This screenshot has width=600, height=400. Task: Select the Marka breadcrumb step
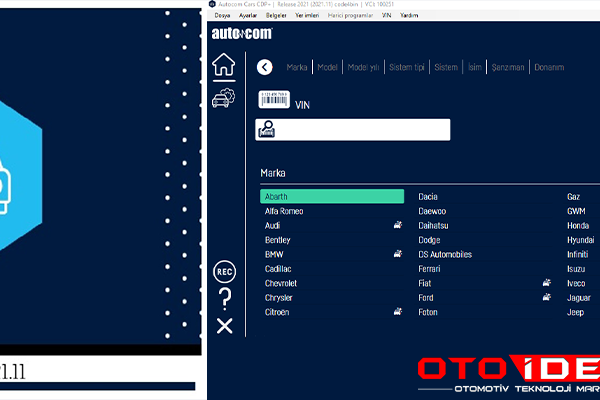point(297,67)
